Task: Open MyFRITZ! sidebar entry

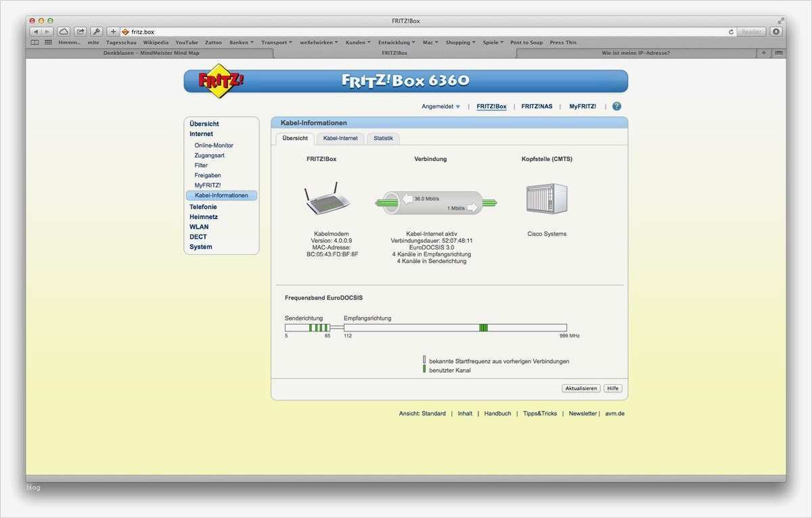Action: click(208, 185)
